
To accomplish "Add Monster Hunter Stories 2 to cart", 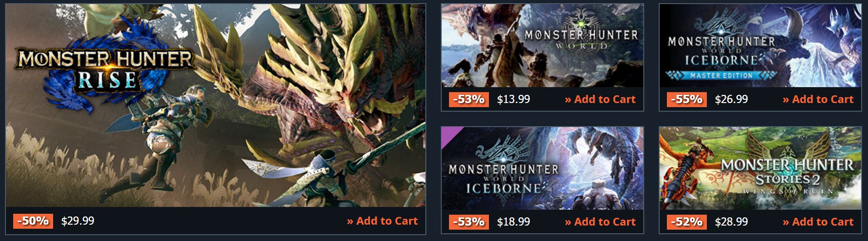I will click(818, 222).
